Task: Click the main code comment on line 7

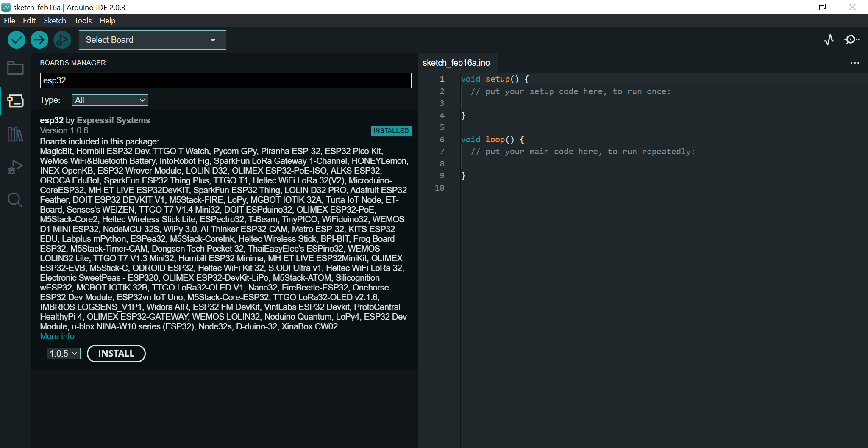Action: tap(583, 152)
